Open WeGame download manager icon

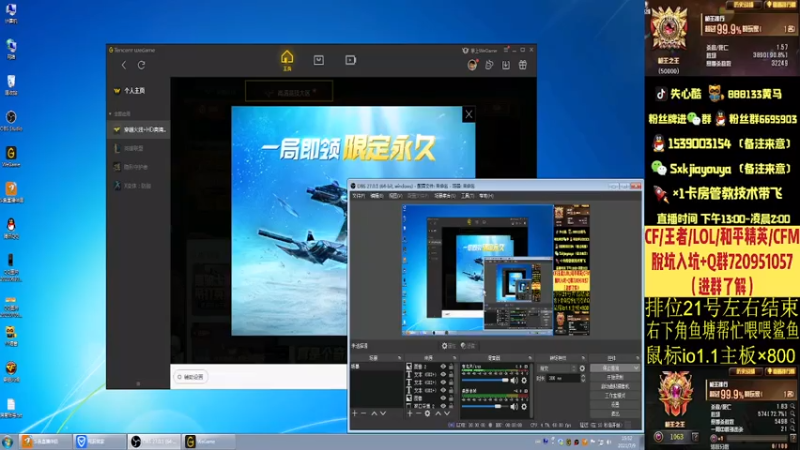click(x=506, y=65)
